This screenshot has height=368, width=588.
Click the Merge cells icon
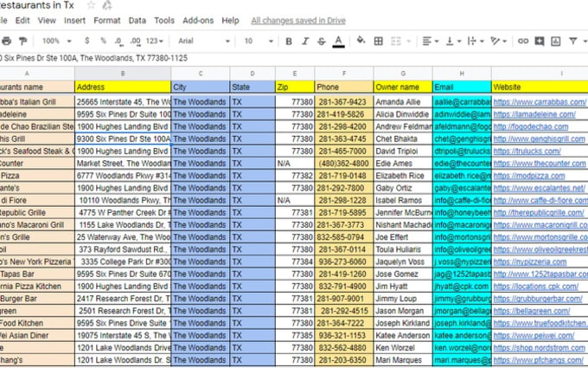click(x=396, y=41)
